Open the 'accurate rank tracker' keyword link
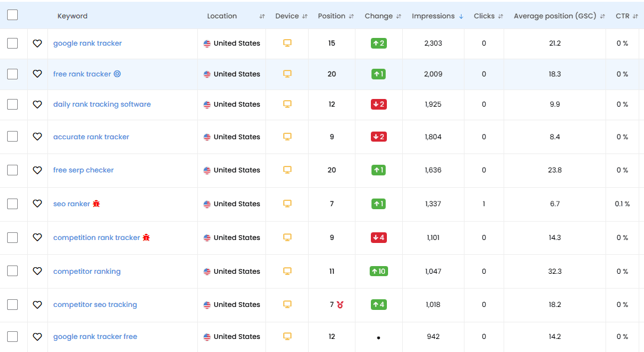Screen dimensions: 644x352 (91, 137)
